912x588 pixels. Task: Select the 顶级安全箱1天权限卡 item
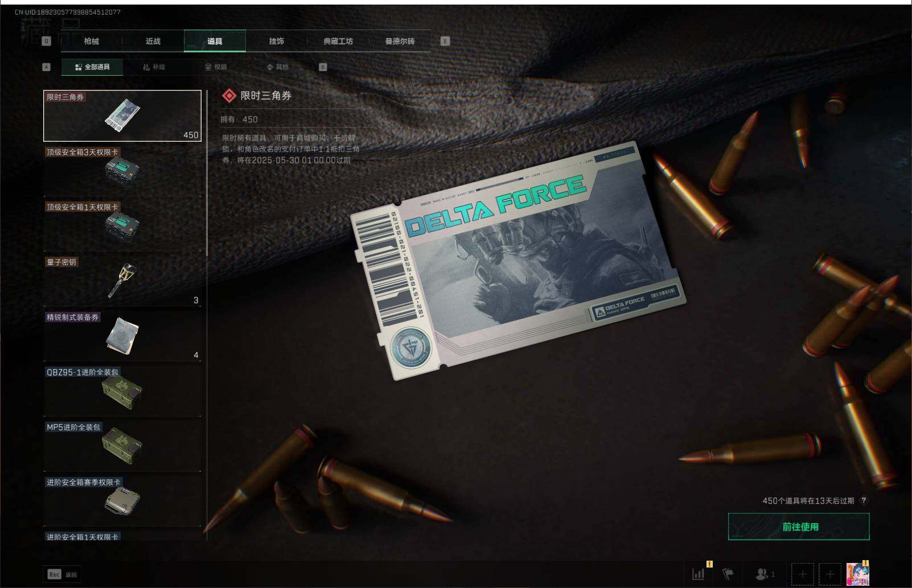tap(122, 226)
